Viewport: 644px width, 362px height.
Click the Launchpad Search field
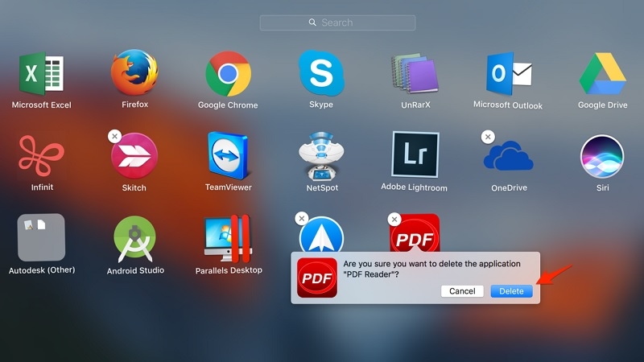click(x=337, y=23)
